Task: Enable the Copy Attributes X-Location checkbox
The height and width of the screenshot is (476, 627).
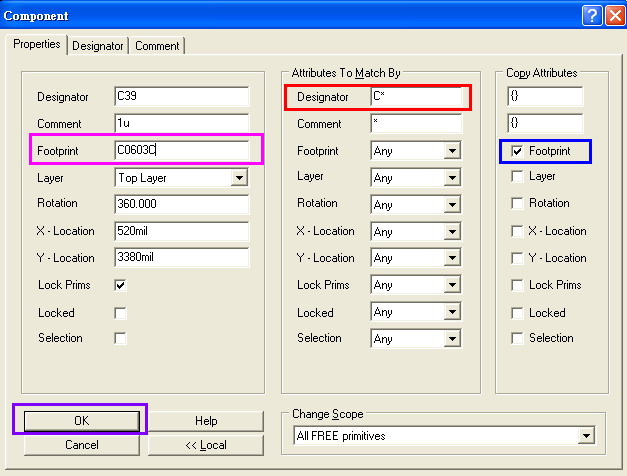Action: [517, 231]
